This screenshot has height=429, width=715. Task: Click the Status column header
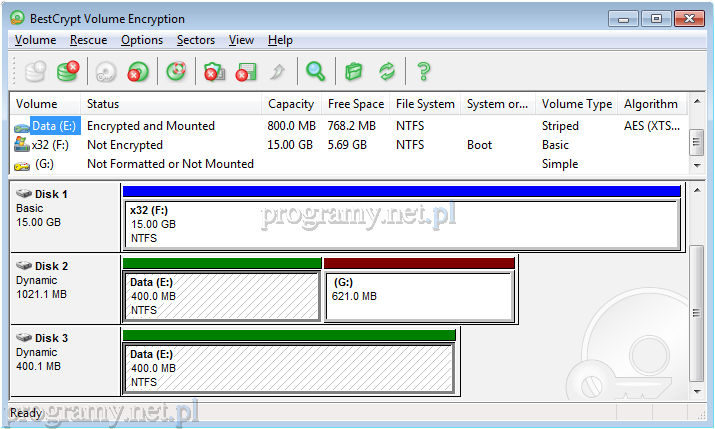pos(103,104)
